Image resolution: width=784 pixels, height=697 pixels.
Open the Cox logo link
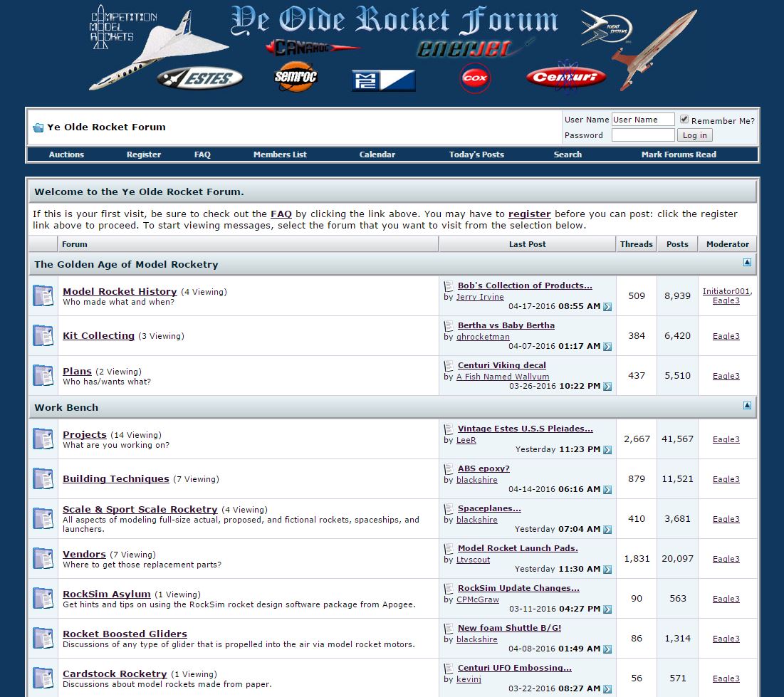click(474, 78)
